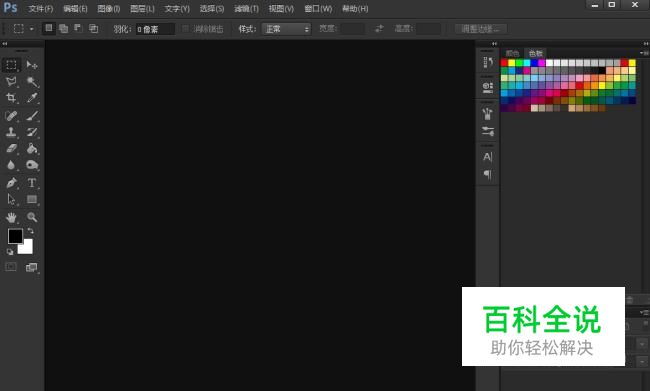Select the Move tool
The image size is (650, 391).
(x=32, y=65)
